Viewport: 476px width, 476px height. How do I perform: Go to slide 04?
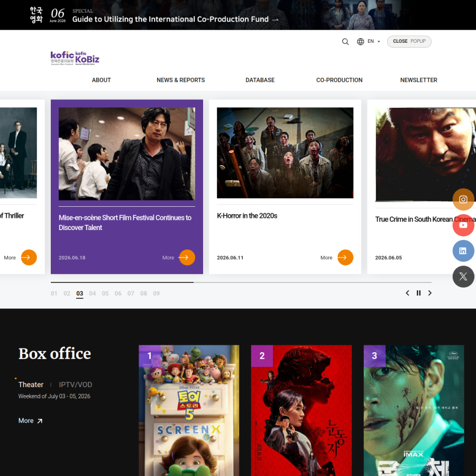[93, 294]
